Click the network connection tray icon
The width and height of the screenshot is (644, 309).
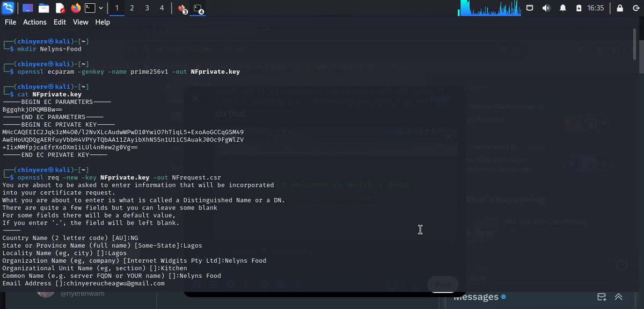pos(530,8)
